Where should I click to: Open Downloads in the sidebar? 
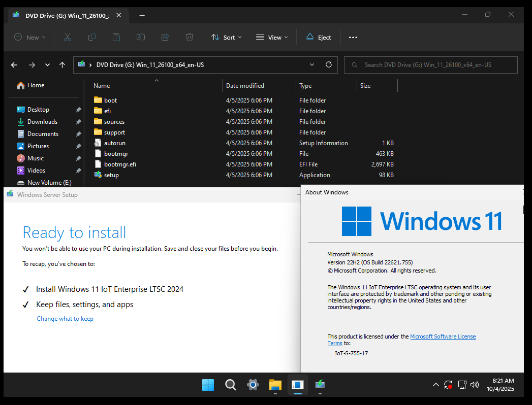point(37,122)
